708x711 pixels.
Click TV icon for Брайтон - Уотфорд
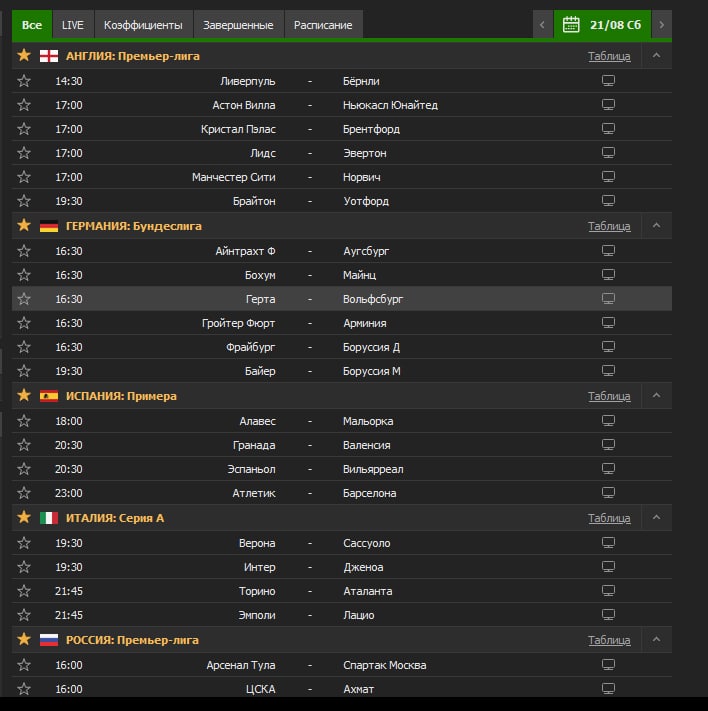[x=608, y=201]
